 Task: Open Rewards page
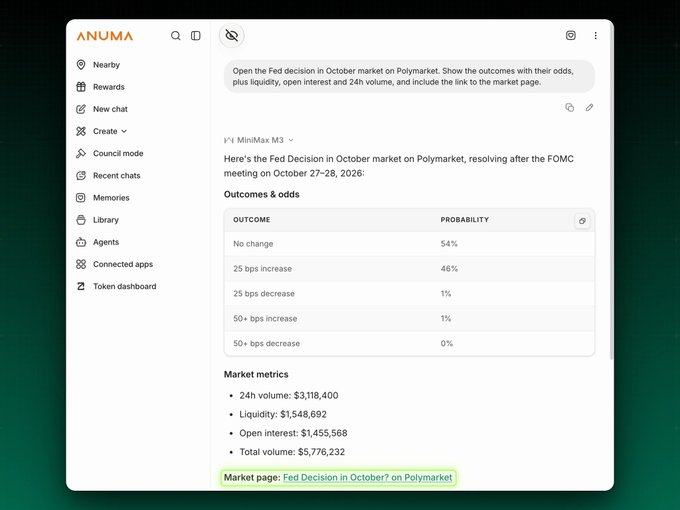(x=109, y=87)
